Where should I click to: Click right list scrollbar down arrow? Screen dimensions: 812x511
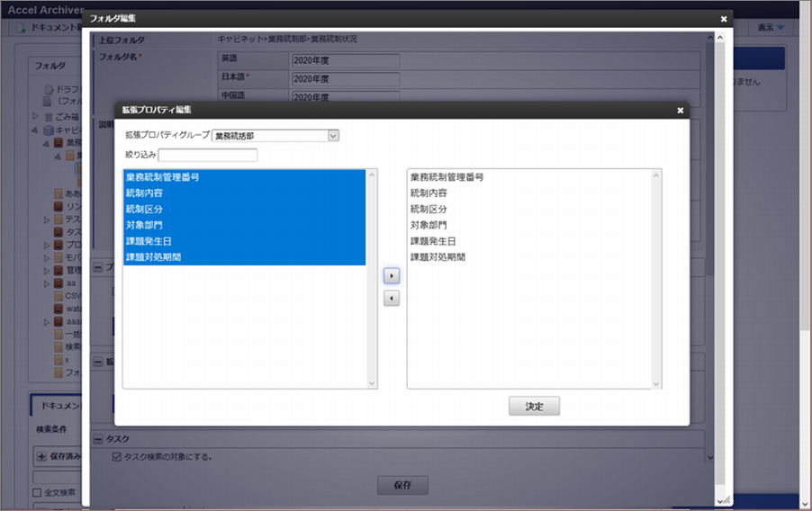pos(656,383)
